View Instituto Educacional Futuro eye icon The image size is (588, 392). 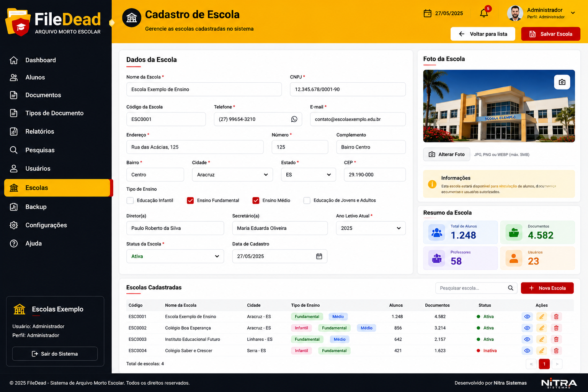(527, 339)
